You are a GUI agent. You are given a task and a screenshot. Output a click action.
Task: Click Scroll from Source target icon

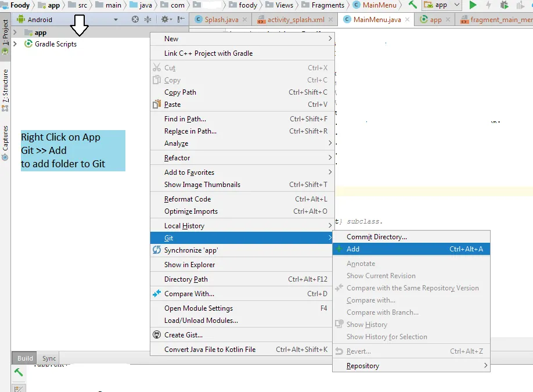pos(135,19)
